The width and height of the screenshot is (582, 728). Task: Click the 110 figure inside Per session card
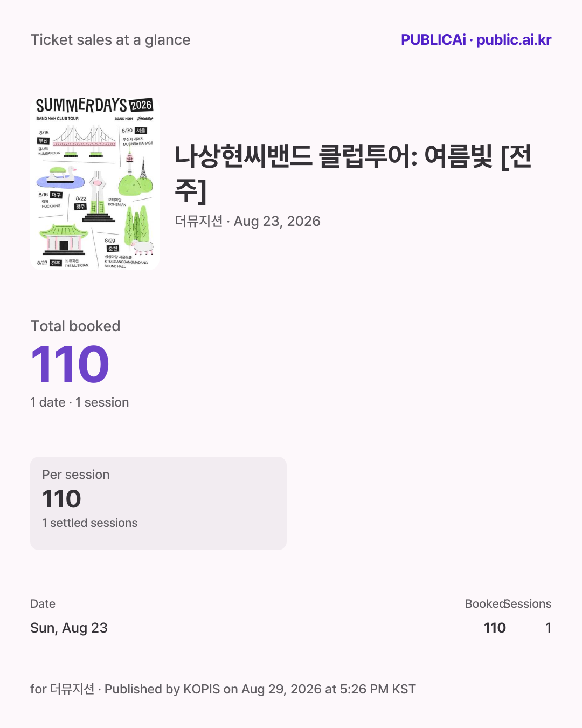pyautogui.click(x=61, y=499)
